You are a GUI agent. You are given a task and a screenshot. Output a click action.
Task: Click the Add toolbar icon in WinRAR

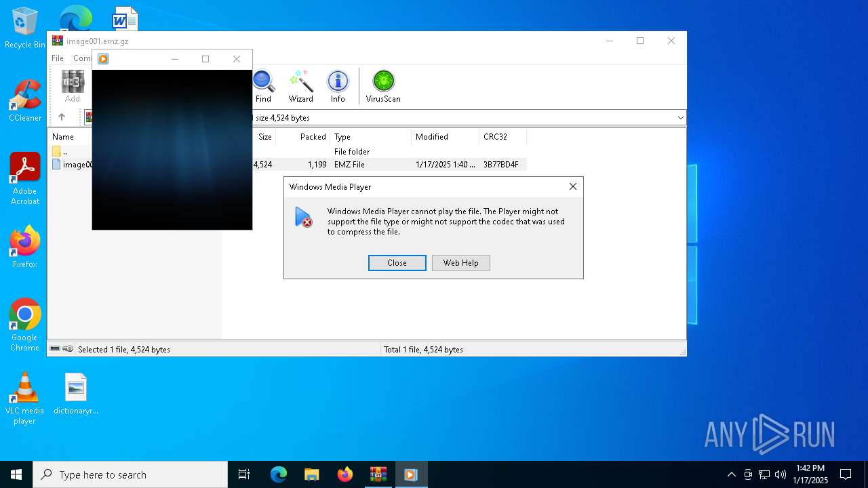(x=73, y=87)
